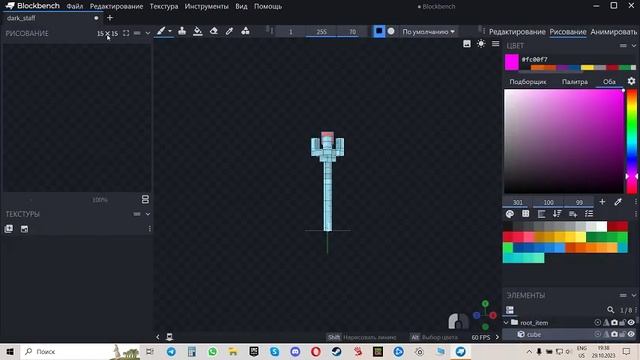Click the hue value field 301
The image size is (640, 360).
pos(518,202)
